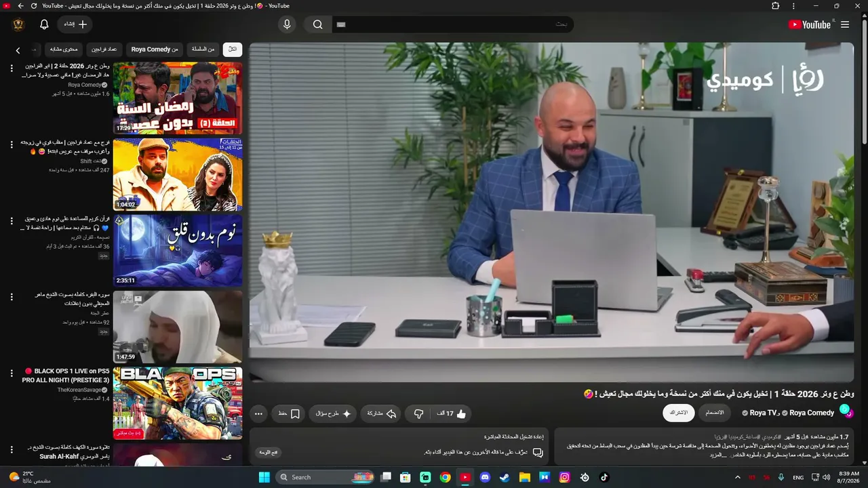Screen dimensions: 868x488
Task: Open the 1:04:02 Emad Farajin video thumbnail
Action: tap(178, 175)
